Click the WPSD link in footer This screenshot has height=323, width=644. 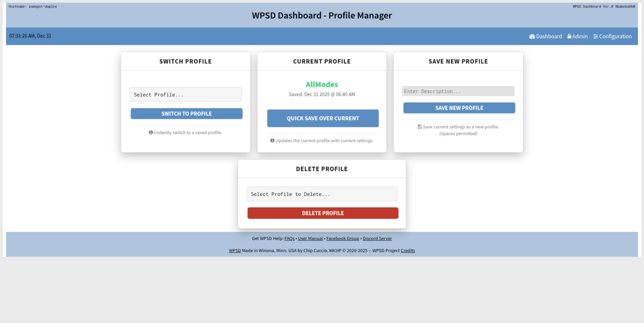coord(234,250)
